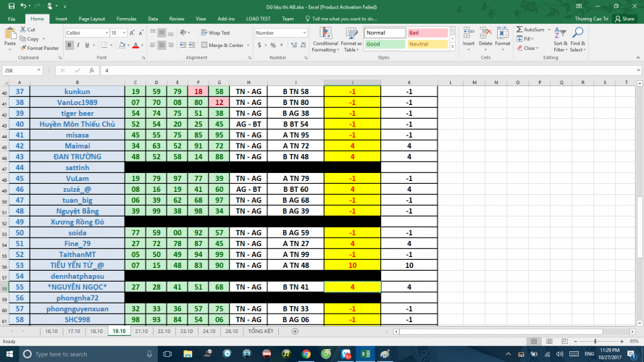
Task: Switch to the Formulas ribbon tab
Action: click(x=126, y=19)
